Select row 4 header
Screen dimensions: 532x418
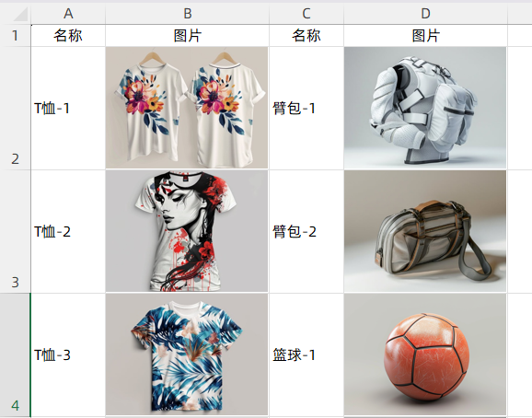(16, 354)
